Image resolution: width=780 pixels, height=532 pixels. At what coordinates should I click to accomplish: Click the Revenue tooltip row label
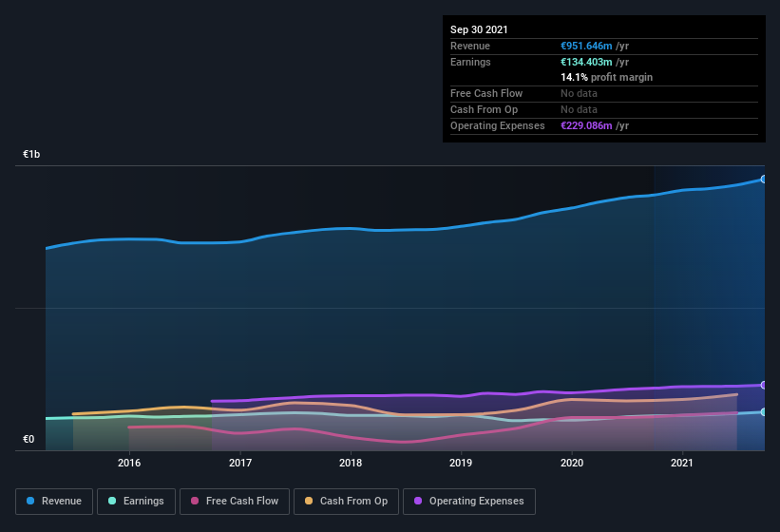tap(470, 46)
